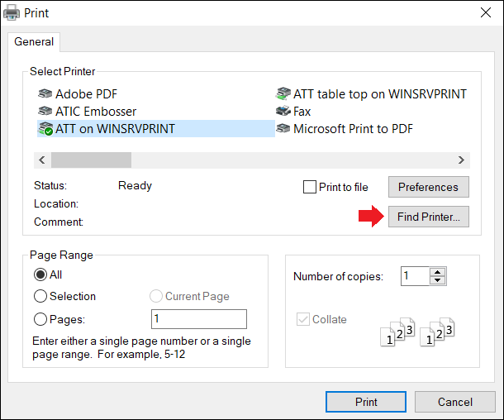Select the Adobe PDF printer icon
504x420 pixels.
(45, 94)
